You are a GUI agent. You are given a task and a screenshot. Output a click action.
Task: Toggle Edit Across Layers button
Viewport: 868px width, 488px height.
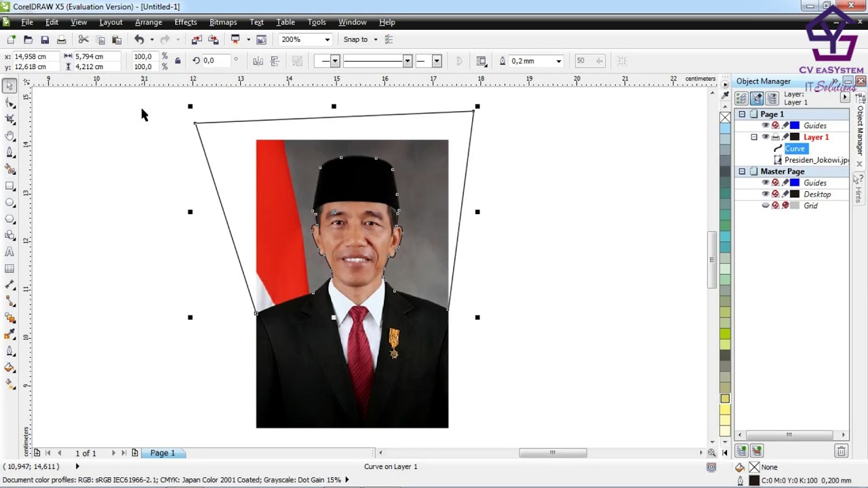(x=757, y=98)
